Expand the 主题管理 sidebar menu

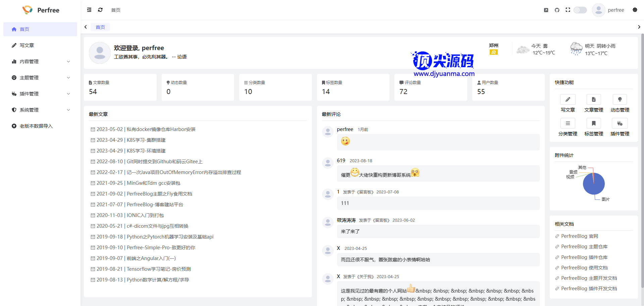40,78
